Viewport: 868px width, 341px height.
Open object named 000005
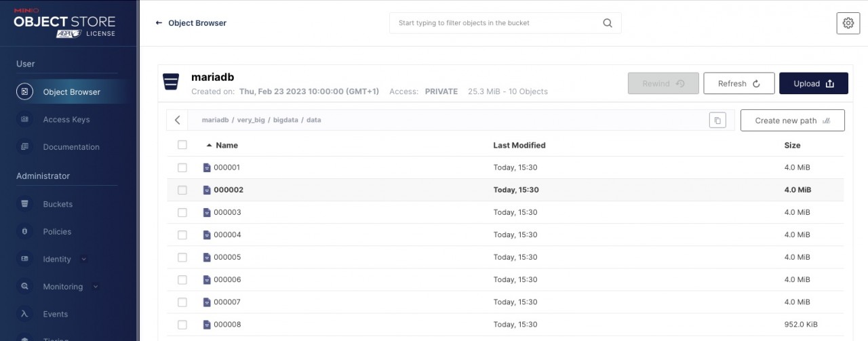227,257
